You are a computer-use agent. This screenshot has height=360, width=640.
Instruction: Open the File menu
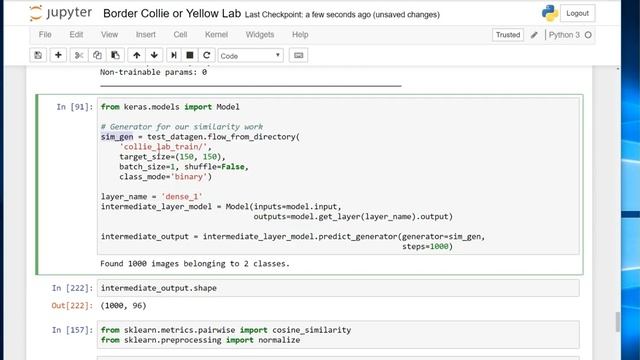(x=45, y=35)
